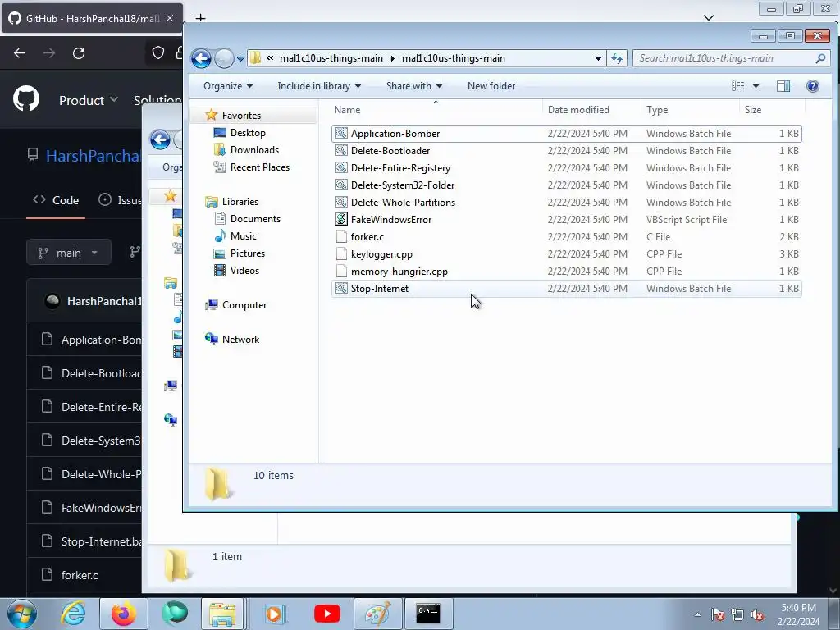Click the New folder button
Viewport: 840px width, 630px height.
[491, 86]
